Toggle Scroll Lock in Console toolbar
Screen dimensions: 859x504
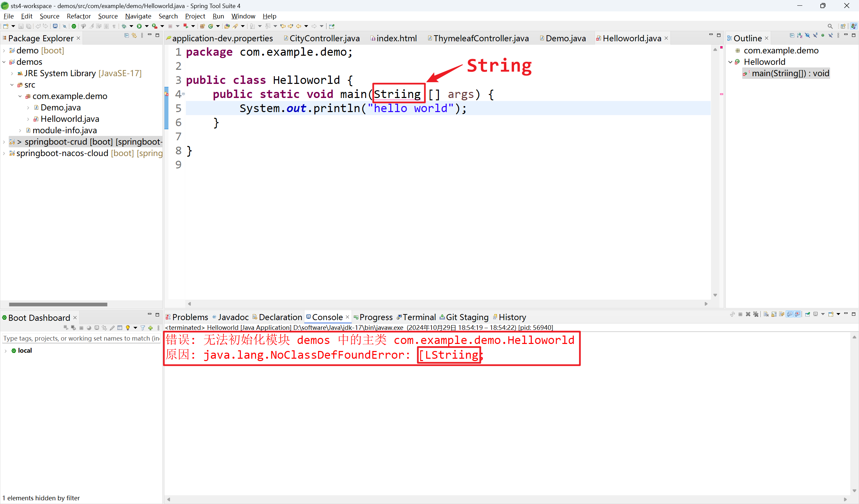[774, 314]
